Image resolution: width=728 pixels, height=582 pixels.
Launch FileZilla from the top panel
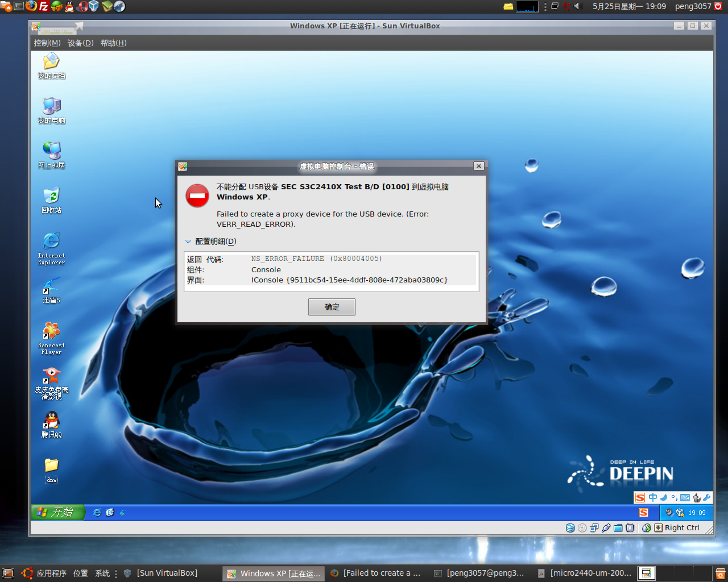click(x=44, y=6)
